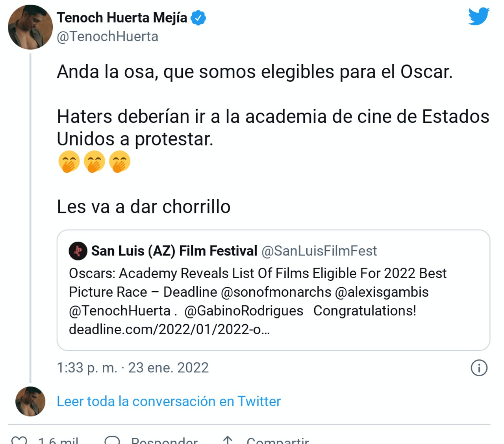Click the San Luis Film Festival avatar icon
504x444 pixels.
pos(78,251)
